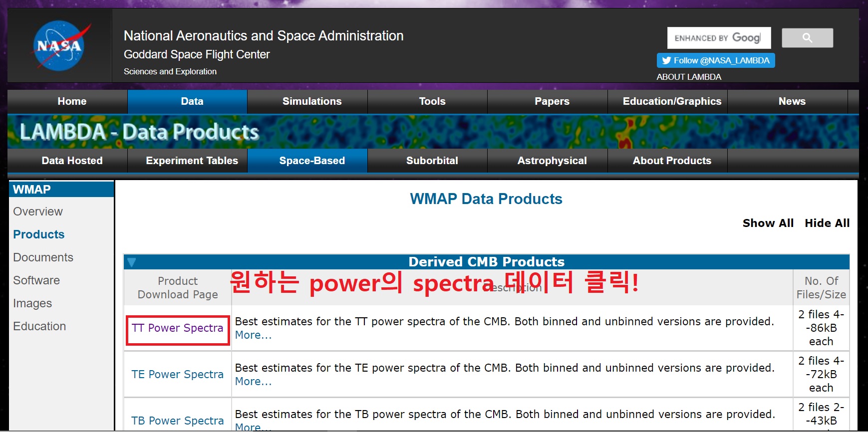Open Images in the WMAP sidebar
The width and height of the screenshot is (868, 433).
coord(32,303)
